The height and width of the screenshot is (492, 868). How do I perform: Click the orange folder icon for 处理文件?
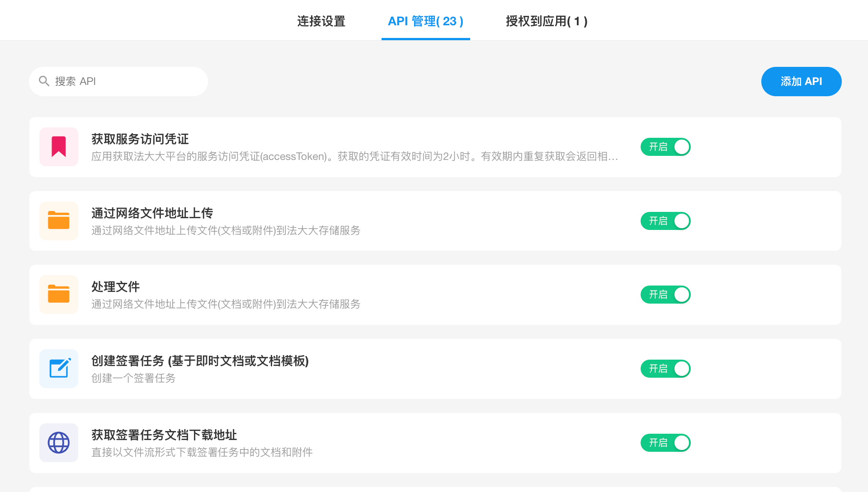[x=58, y=295]
